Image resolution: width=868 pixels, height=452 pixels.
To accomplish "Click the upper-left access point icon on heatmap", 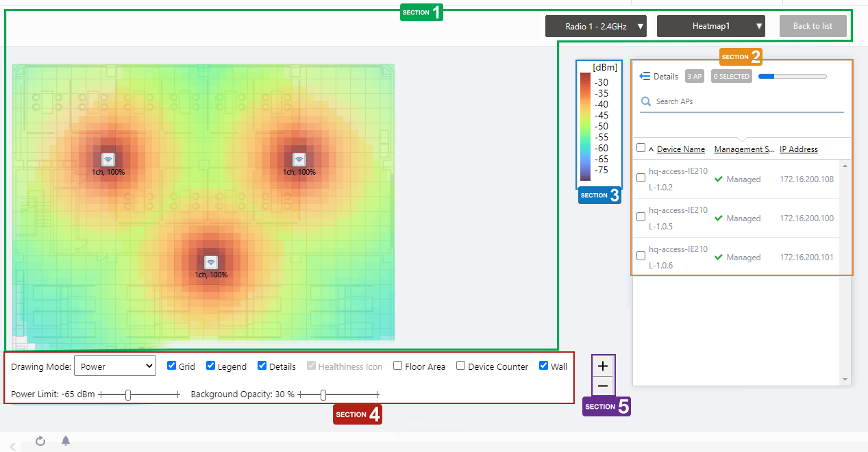I will point(108,160).
